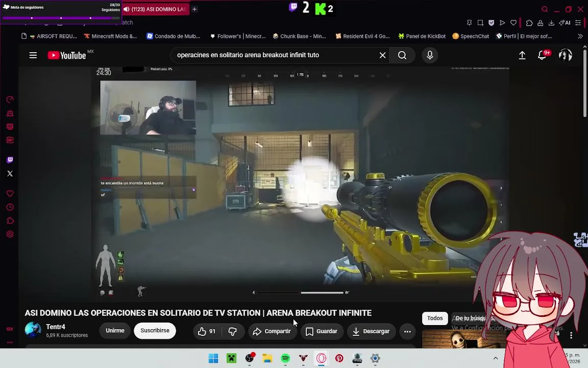
Task: Open the Minecraft Mods & bookmark
Action: pyautogui.click(x=110, y=36)
